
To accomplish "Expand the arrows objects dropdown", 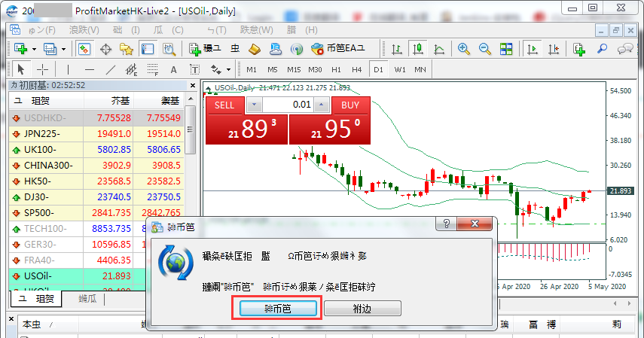I will click(225, 69).
